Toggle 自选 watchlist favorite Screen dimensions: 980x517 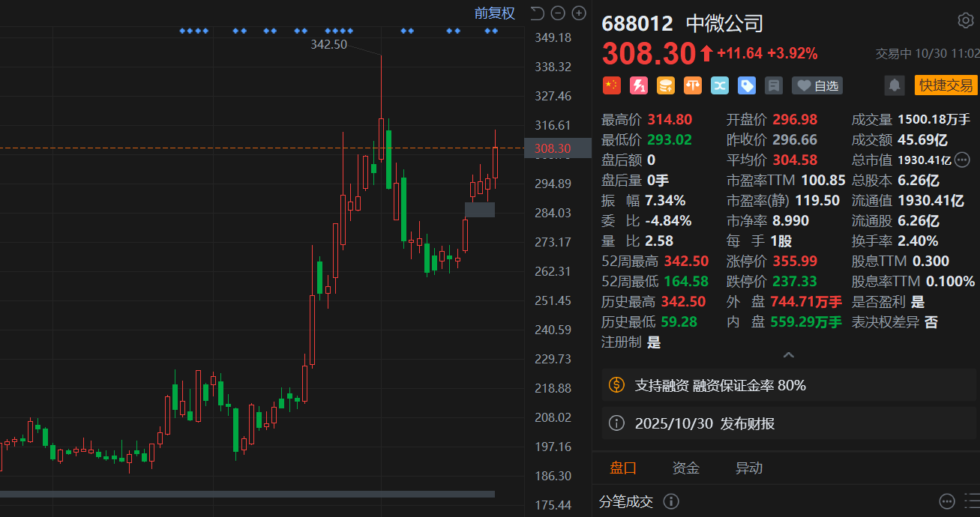point(817,85)
